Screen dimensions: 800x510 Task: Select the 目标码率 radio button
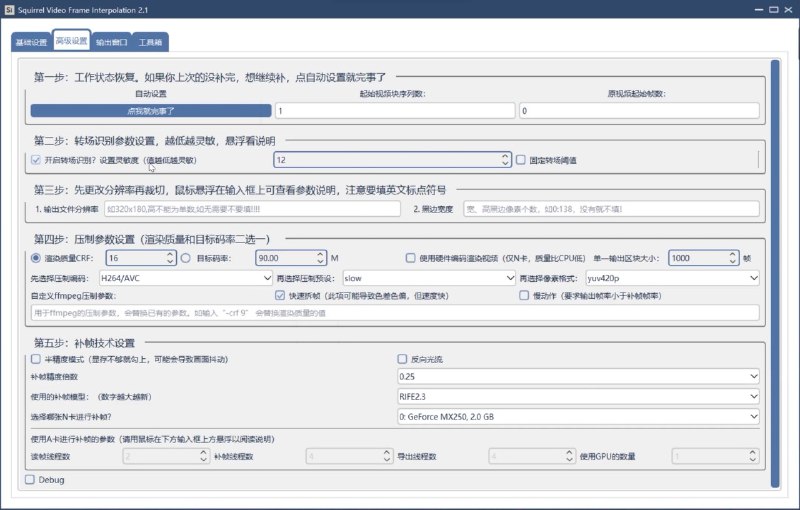pos(186,258)
